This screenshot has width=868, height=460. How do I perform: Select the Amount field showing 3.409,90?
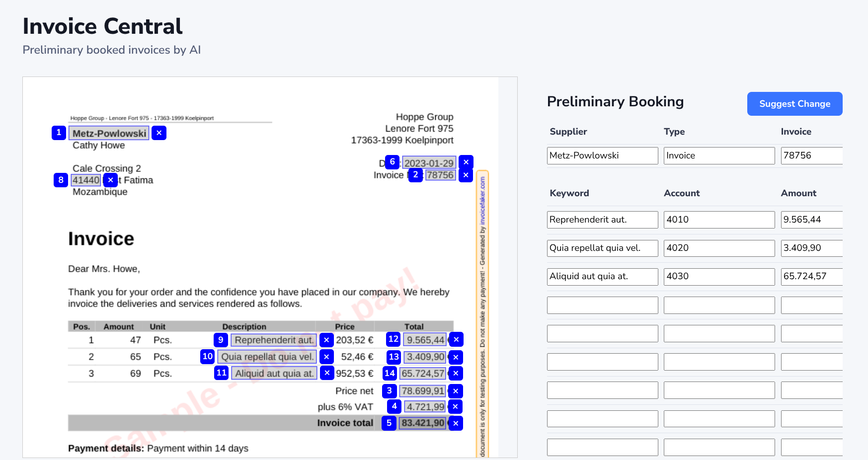pyautogui.click(x=811, y=248)
